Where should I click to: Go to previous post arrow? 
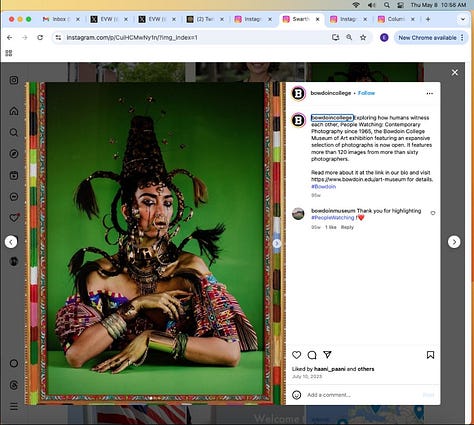[11, 242]
